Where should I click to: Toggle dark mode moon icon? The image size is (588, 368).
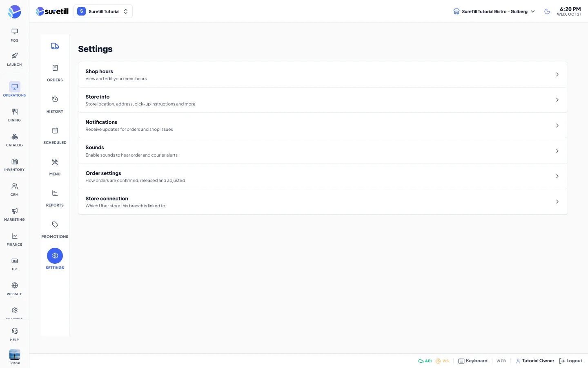[x=547, y=11]
